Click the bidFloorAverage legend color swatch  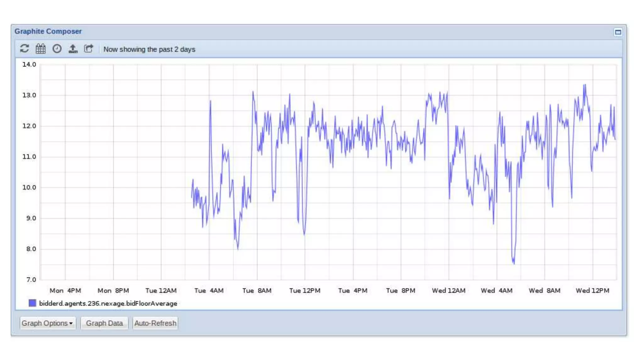pos(32,303)
